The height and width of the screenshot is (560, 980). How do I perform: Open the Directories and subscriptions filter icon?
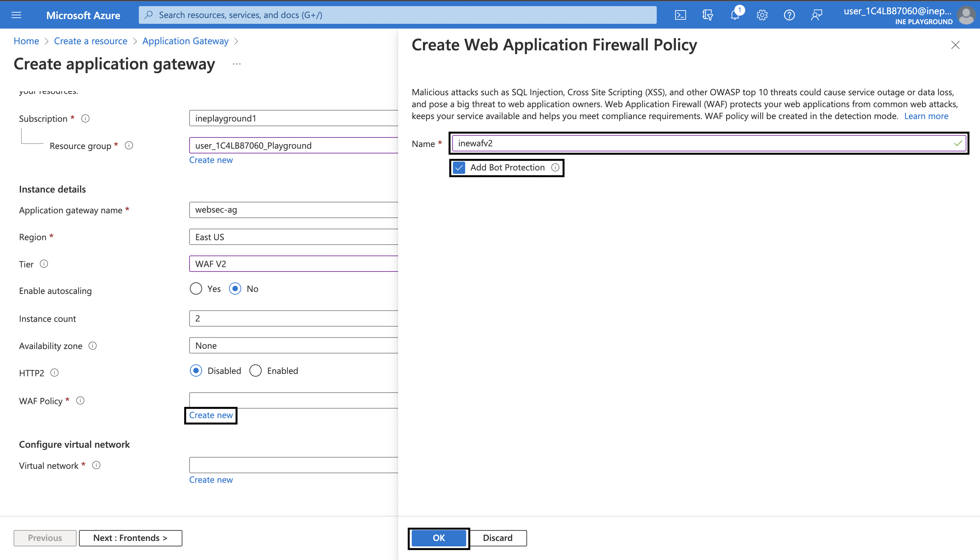click(707, 15)
